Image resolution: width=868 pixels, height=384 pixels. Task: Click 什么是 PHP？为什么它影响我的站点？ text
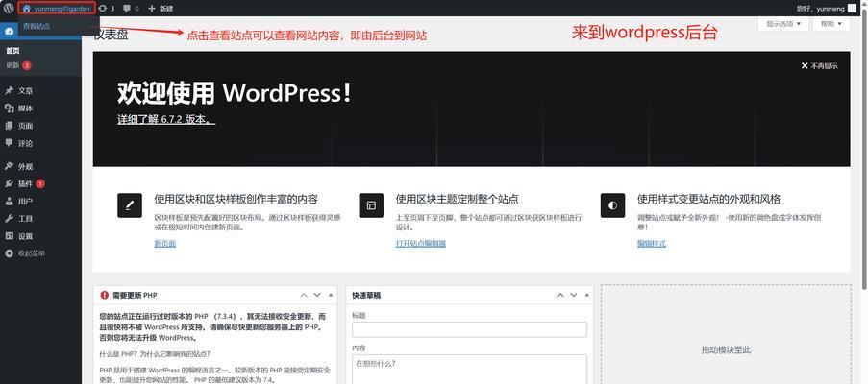click(155, 354)
